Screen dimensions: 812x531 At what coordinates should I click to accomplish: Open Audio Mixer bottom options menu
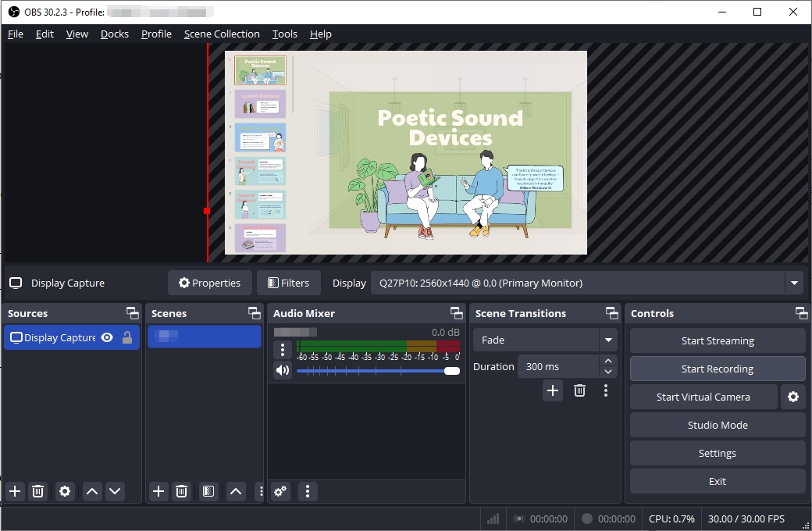tap(308, 491)
